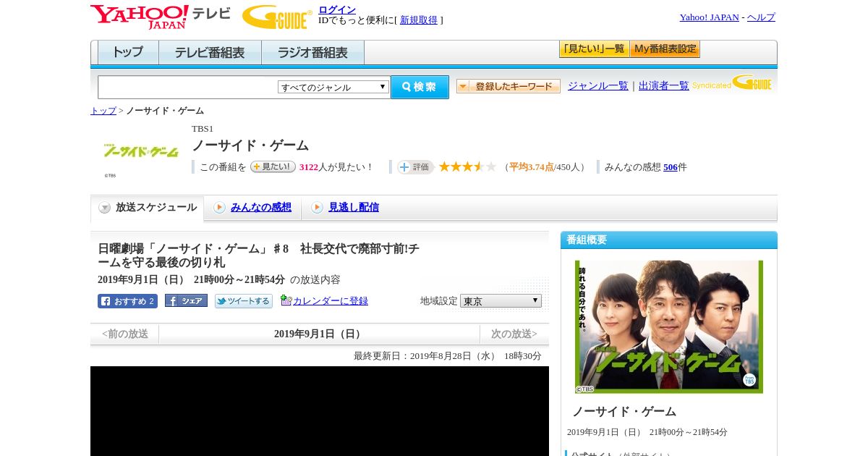Expand the 登録したキーワード dropdown
Image resolution: width=868 pixels, height=456 pixels.
click(509, 86)
